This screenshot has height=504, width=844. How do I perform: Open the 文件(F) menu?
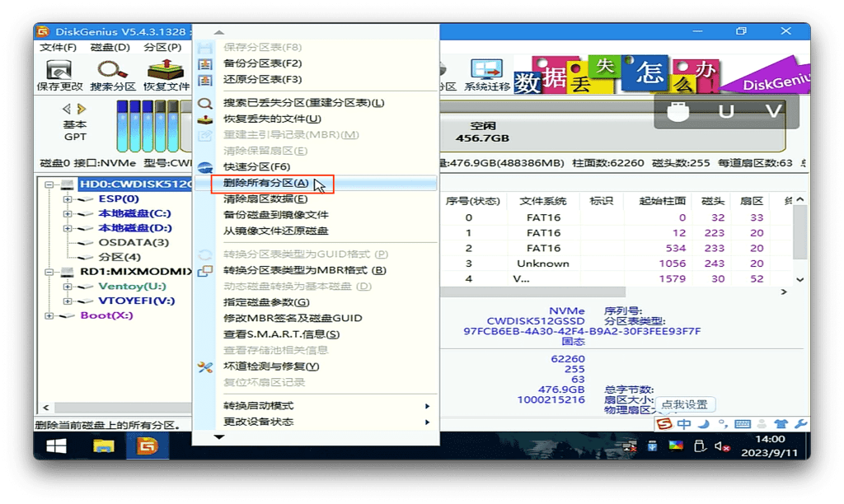pos(58,47)
